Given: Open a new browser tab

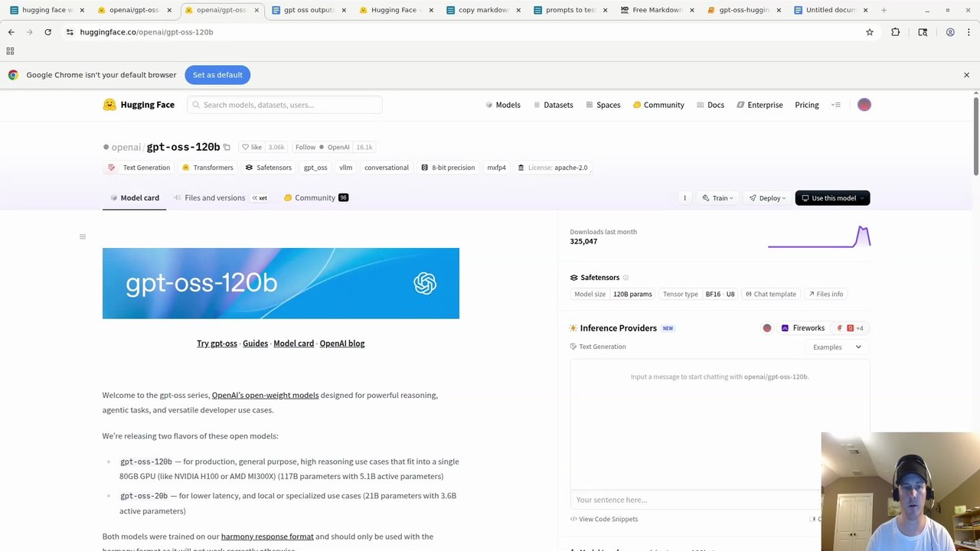Looking at the screenshot, I should click(x=884, y=10).
